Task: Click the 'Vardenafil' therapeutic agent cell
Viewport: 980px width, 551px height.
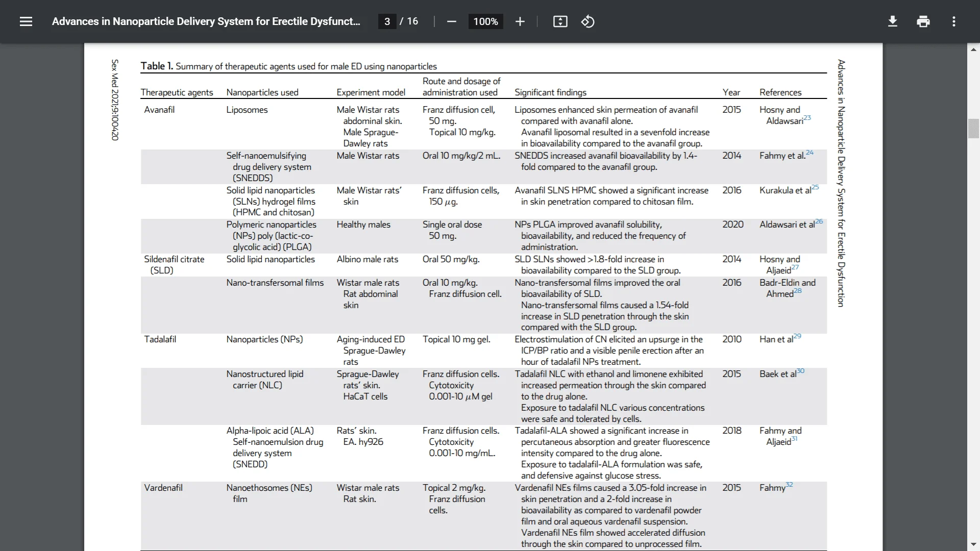Action: pos(163,488)
